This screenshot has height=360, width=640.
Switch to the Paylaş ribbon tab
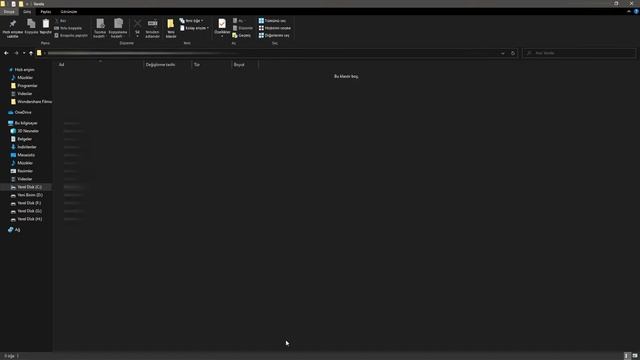46,12
